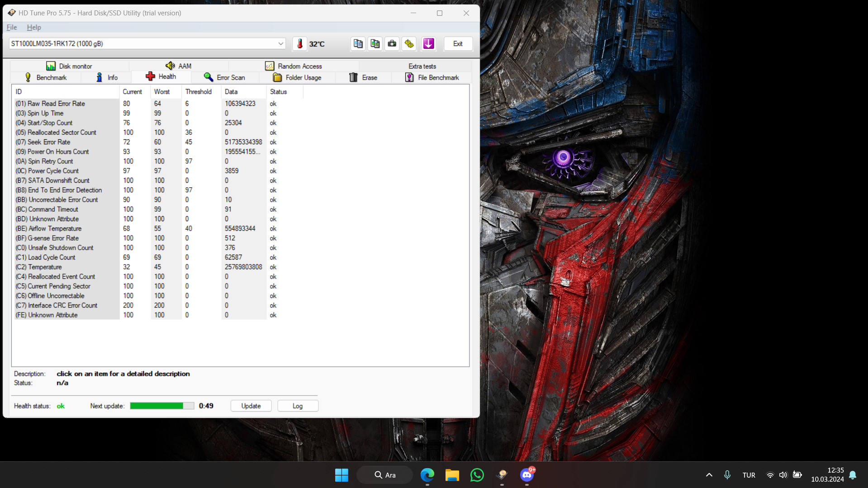Click the camera save screenshot icon
The height and width of the screenshot is (488, 868).
(392, 44)
